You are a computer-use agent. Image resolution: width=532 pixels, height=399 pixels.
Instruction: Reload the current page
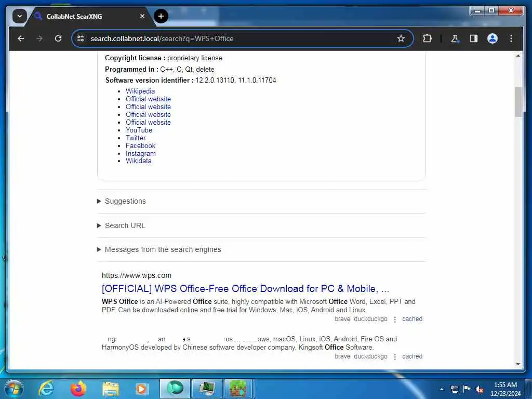58,38
